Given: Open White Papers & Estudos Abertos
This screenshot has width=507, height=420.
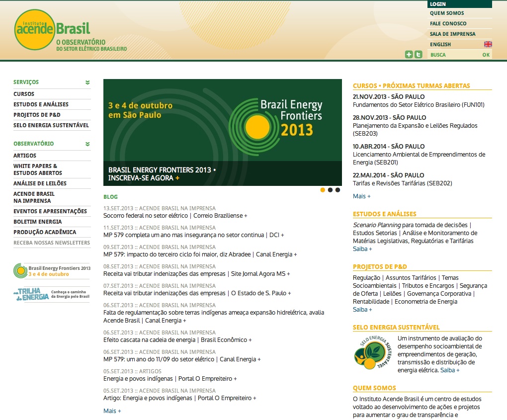Looking at the screenshot, I should point(37,169).
